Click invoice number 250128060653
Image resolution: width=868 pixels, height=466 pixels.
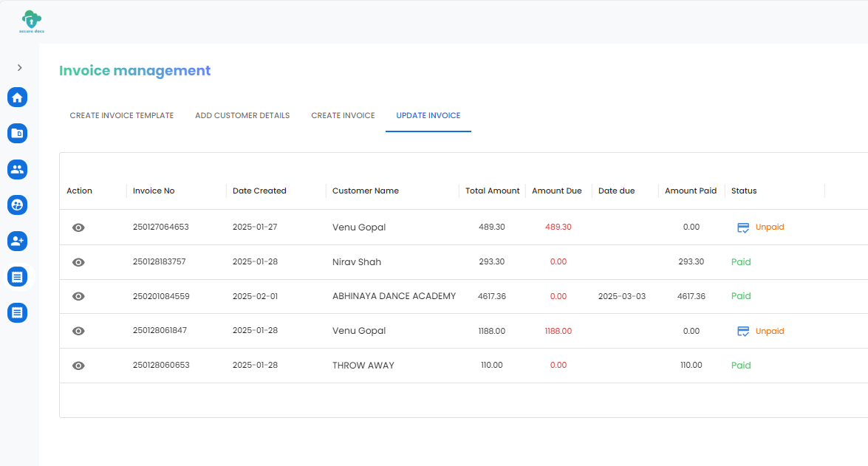tap(161, 366)
